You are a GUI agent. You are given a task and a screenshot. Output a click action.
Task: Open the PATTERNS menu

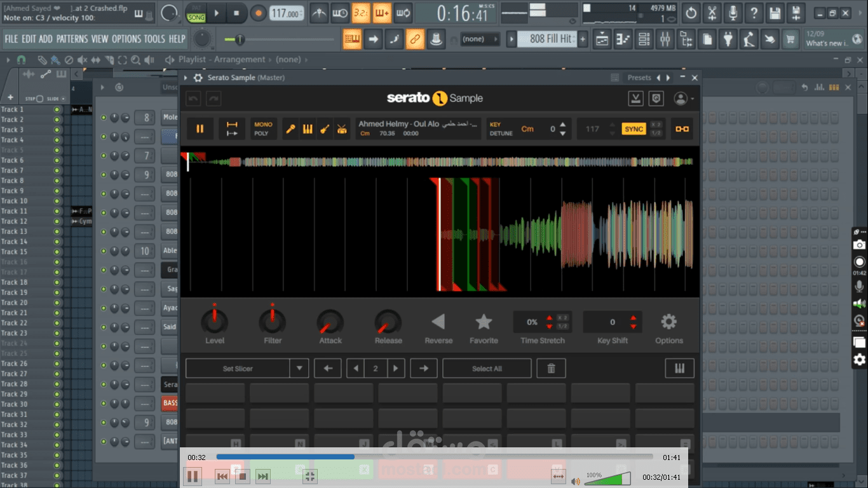(x=72, y=39)
